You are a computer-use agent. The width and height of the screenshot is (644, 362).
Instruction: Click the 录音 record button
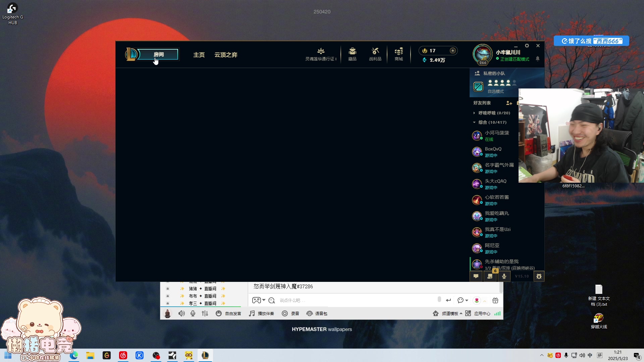pos(290,313)
